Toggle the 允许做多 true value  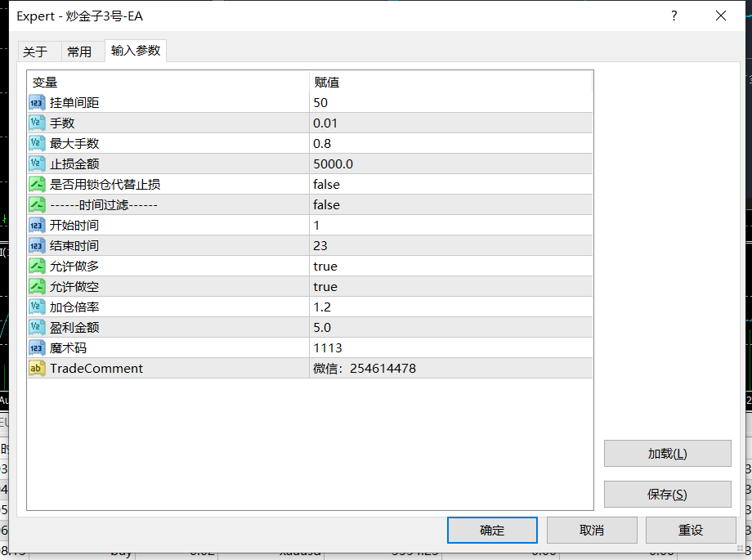point(451,266)
